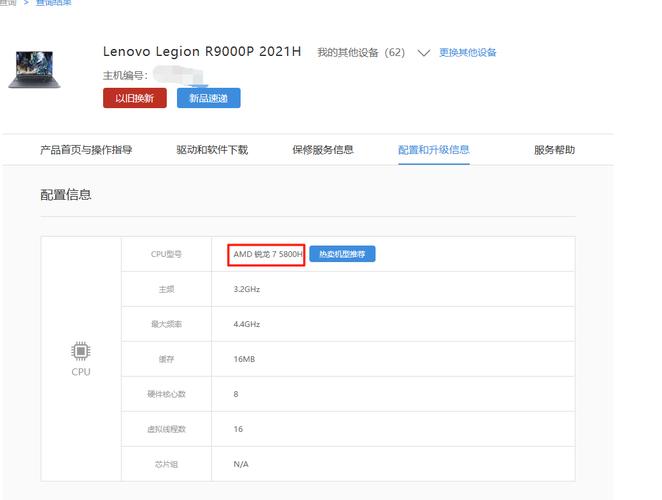Click the 更换其他设备 link
The width and height of the screenshot is (662, 500).
[x=468, y=52]
